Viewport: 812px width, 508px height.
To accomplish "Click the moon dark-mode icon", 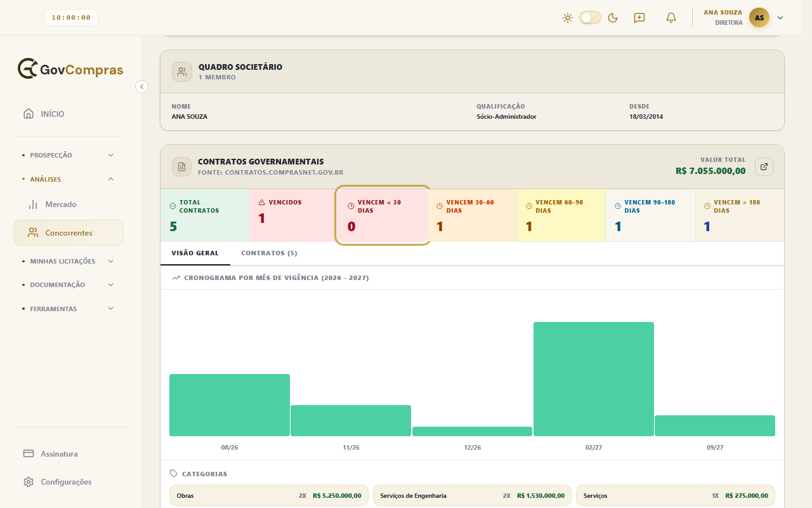I will [613, 18].
